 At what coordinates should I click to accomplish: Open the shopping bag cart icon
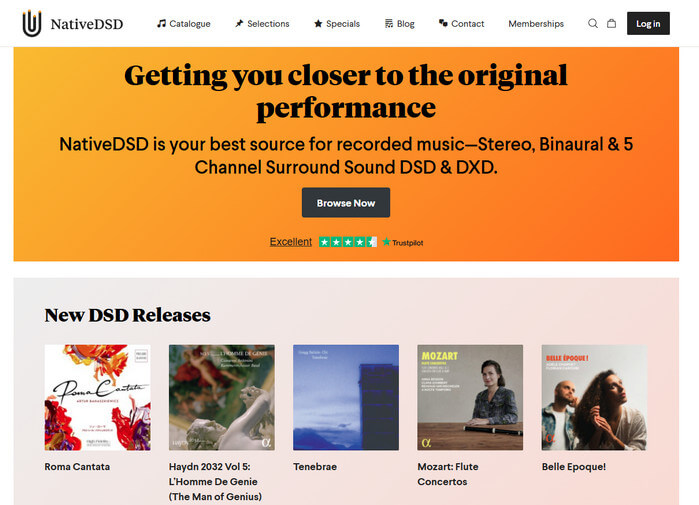click(611, 24)
